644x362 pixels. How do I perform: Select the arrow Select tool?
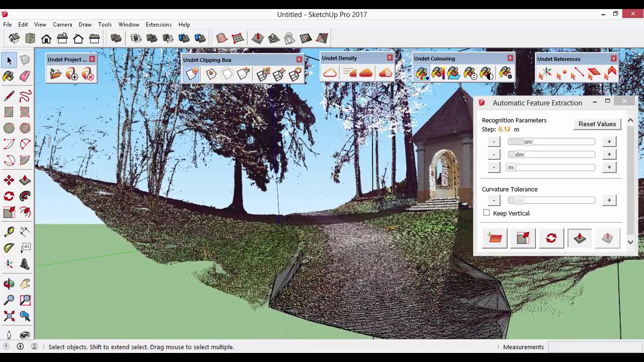pos(9,60)
